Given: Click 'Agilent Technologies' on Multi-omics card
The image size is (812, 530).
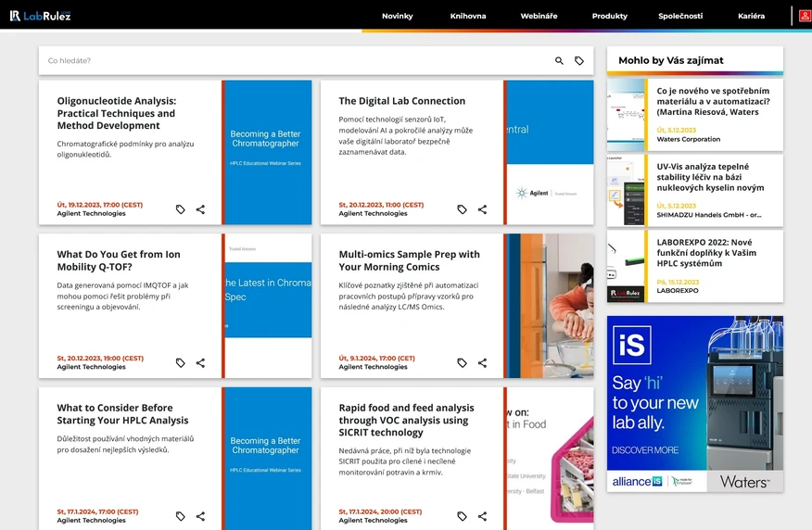Looking at the screenshot, I should (x=373, y=367).
